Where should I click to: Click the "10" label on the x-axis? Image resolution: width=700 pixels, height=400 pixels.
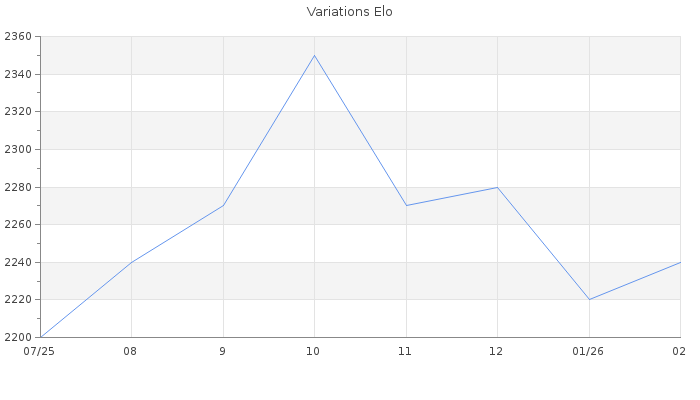click(x=314, y=351)
